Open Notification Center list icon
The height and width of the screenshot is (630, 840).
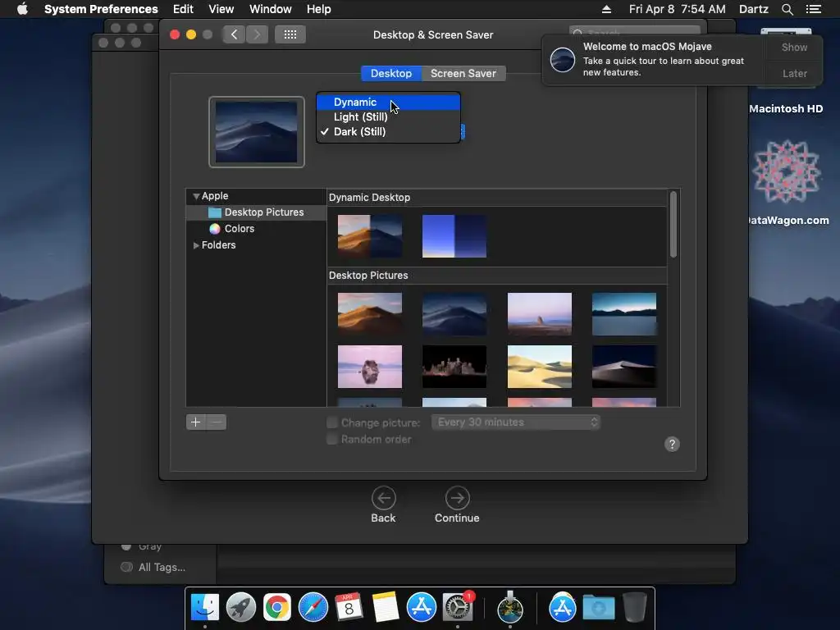[x=814, y=9]
